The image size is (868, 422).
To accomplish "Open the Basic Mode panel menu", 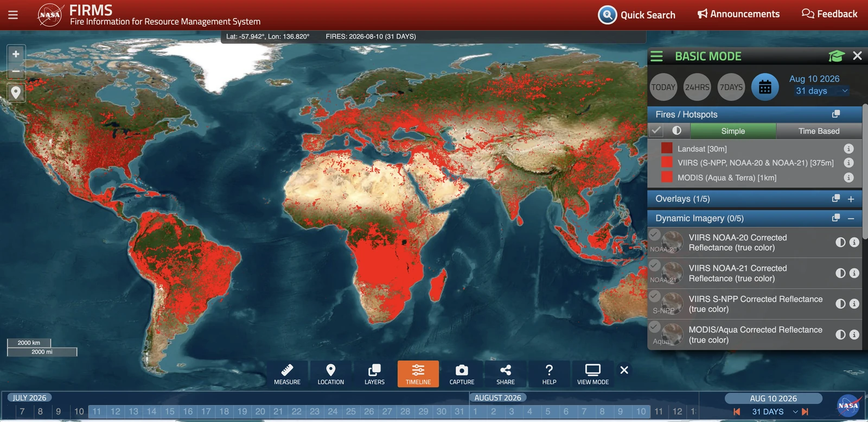I will (x=656, y=56).
